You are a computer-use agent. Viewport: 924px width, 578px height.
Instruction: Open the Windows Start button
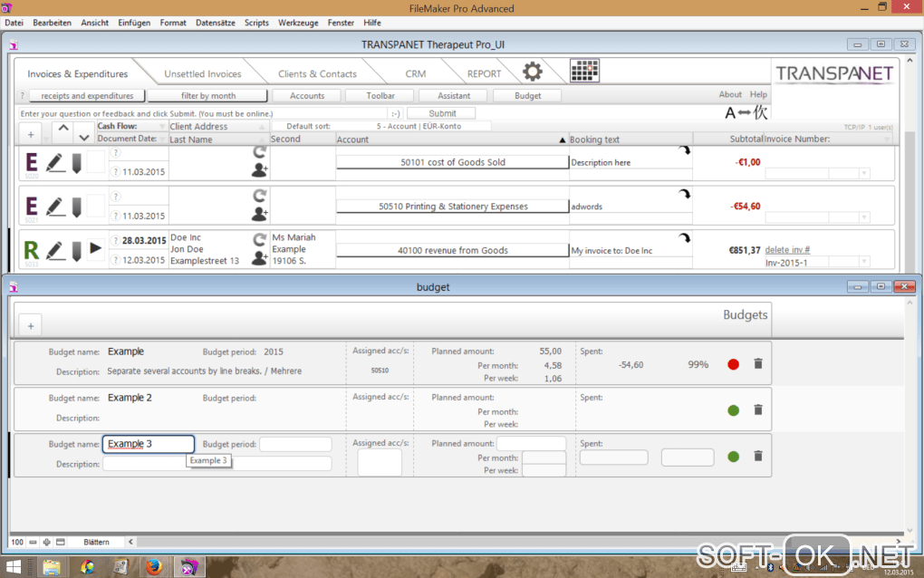(13, 567)
